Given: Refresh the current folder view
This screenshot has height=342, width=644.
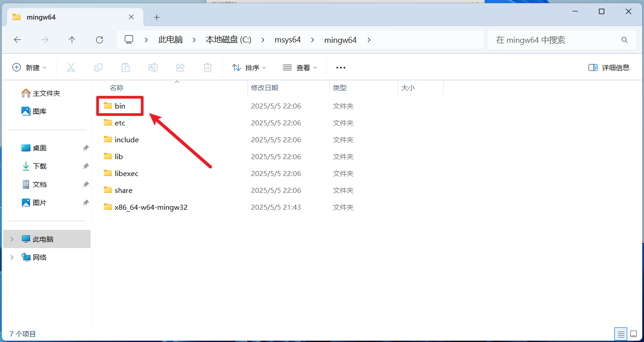Looking at the screenshot, I should coord(99,40).
